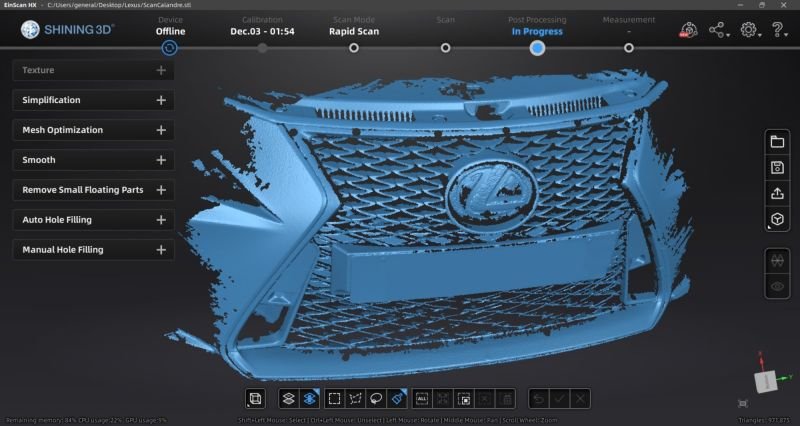Viewport: 800px width, 426px height.
Task: Open Remove Small Floating Parts option
Action: (93, 190)
